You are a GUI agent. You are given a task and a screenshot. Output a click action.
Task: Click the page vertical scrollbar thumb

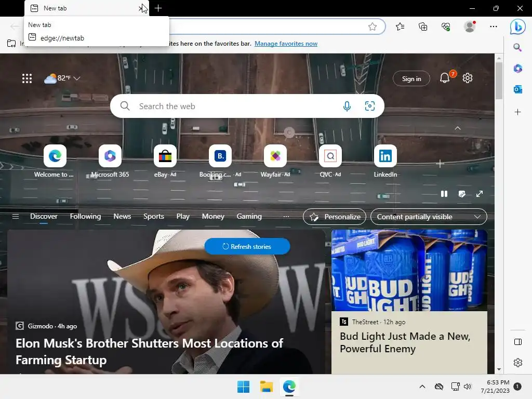499,81
